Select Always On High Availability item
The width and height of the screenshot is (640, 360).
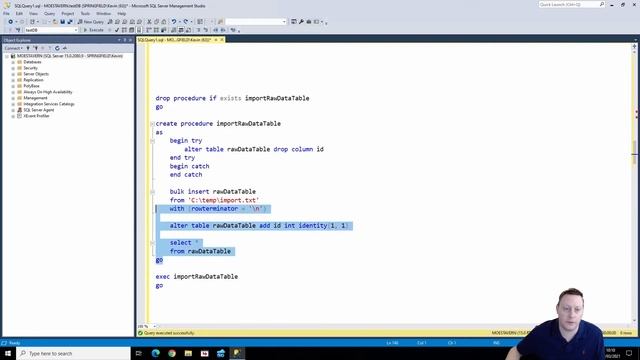click(x=48, y=92)
